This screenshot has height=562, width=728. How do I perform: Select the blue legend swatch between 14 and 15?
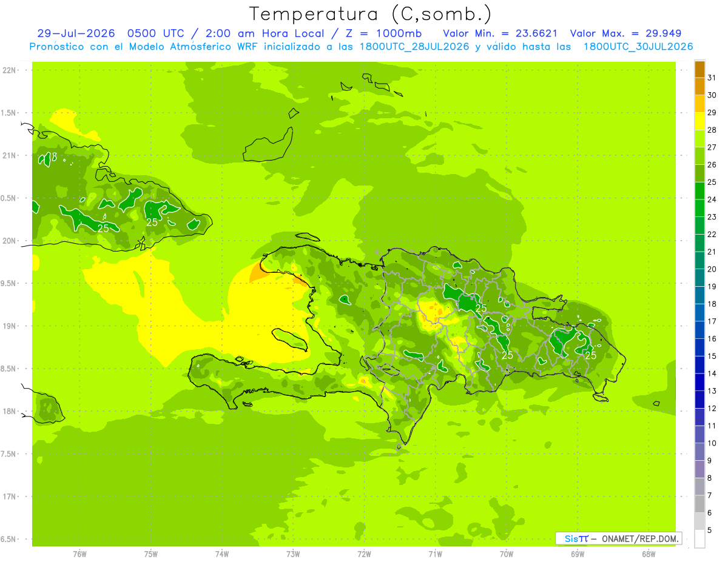[x=699, y=365]
